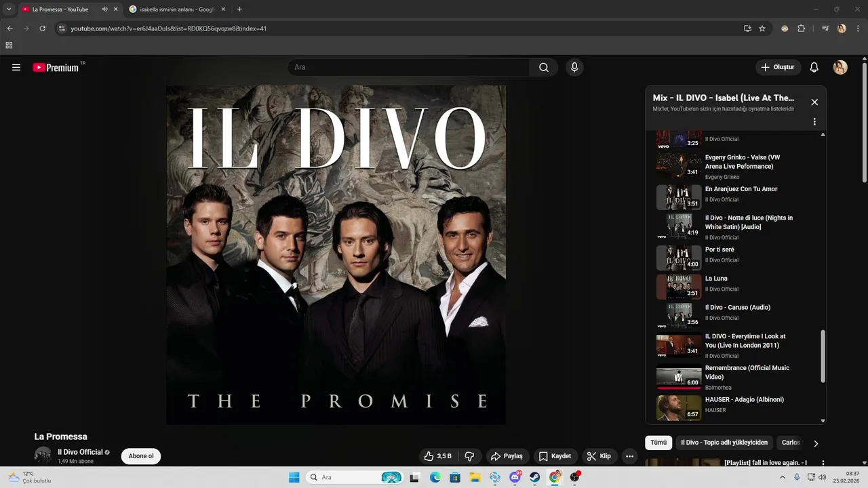Click the YouTube search input field
Image resolution: width=868 pixels, height=488 pixels.
(409, 67)
